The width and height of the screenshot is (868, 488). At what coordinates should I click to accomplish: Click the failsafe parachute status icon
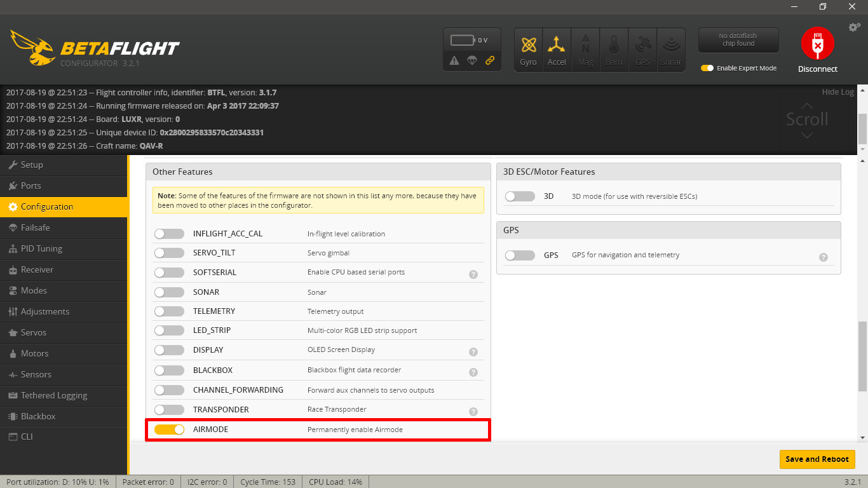[471, 60]
